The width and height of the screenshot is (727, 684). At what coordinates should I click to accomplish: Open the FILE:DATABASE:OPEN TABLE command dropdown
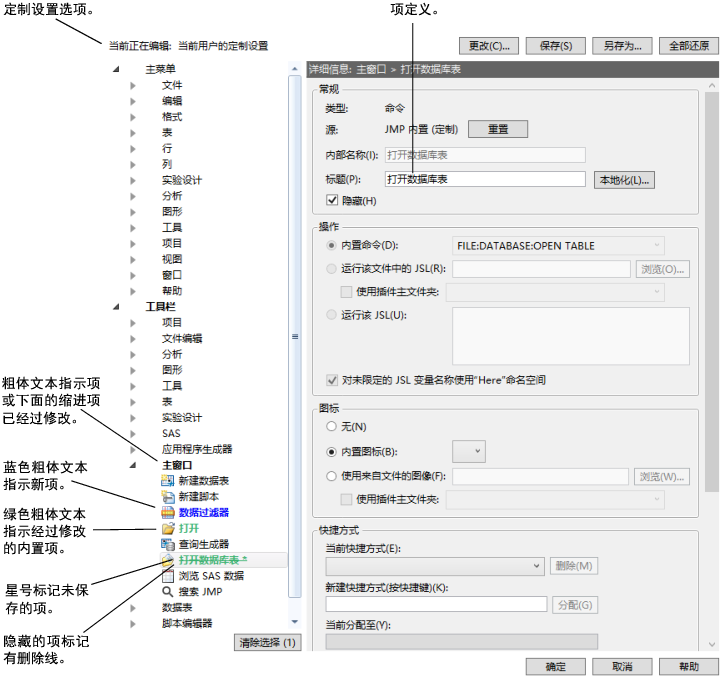[558, 246]
